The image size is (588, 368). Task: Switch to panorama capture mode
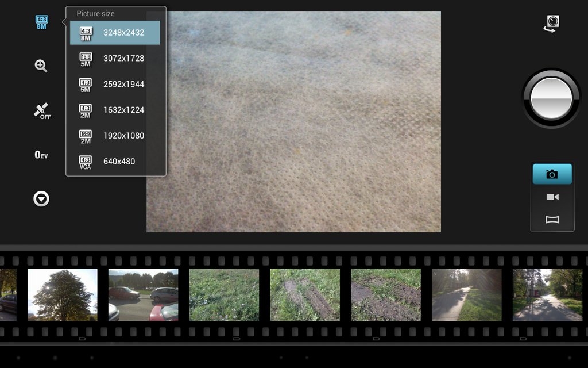[552, 220]
